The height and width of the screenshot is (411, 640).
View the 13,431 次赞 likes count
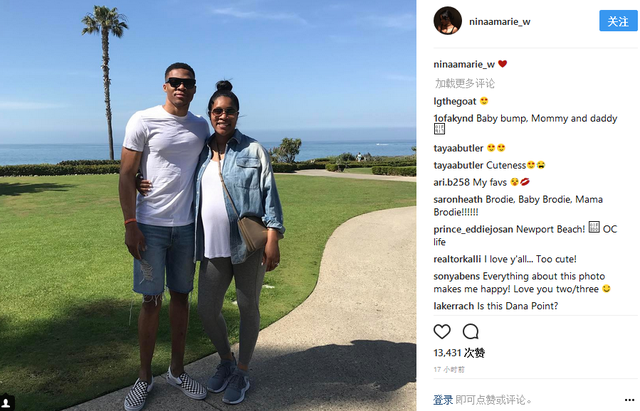(459, 353)
